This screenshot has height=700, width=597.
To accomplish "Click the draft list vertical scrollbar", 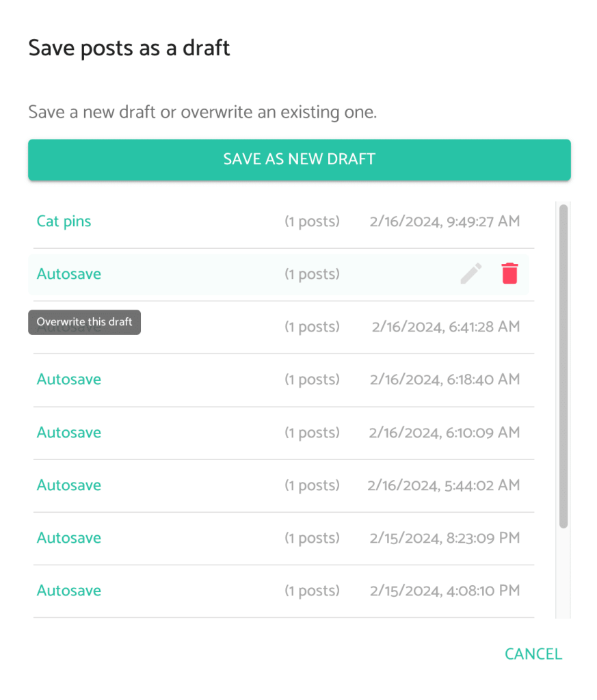I will pyautogui.click(x=563, y=366).
